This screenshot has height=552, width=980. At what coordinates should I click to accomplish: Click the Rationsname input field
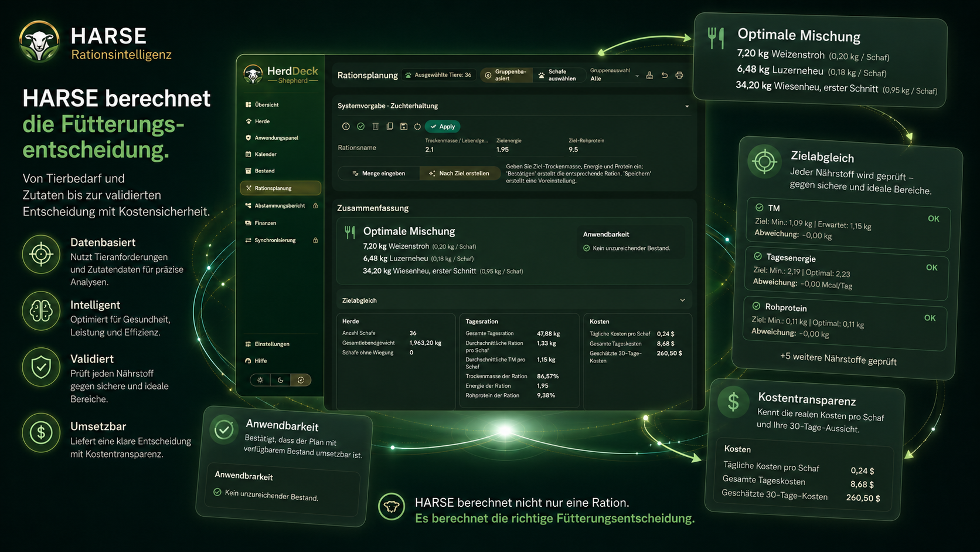[x=378, y=148]
